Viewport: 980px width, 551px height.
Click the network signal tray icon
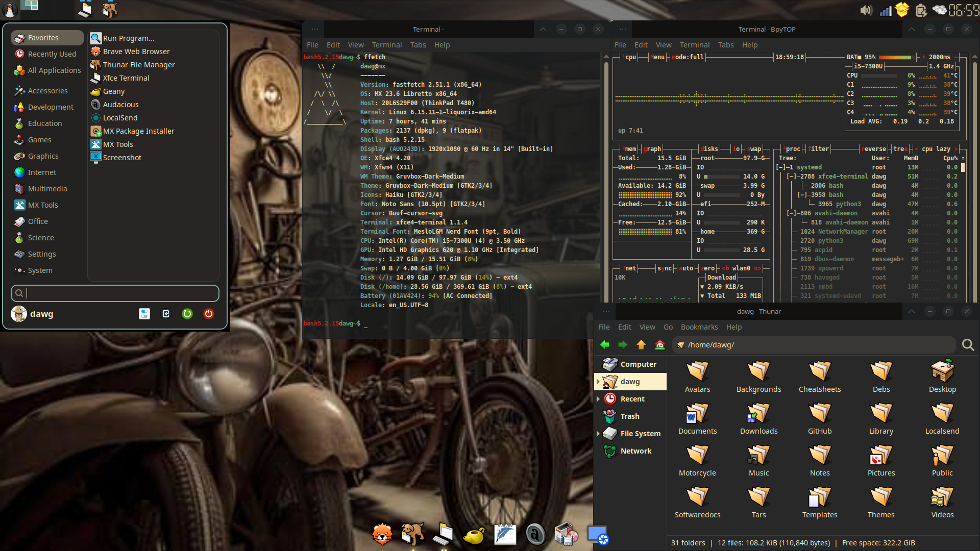pos(885,10)
